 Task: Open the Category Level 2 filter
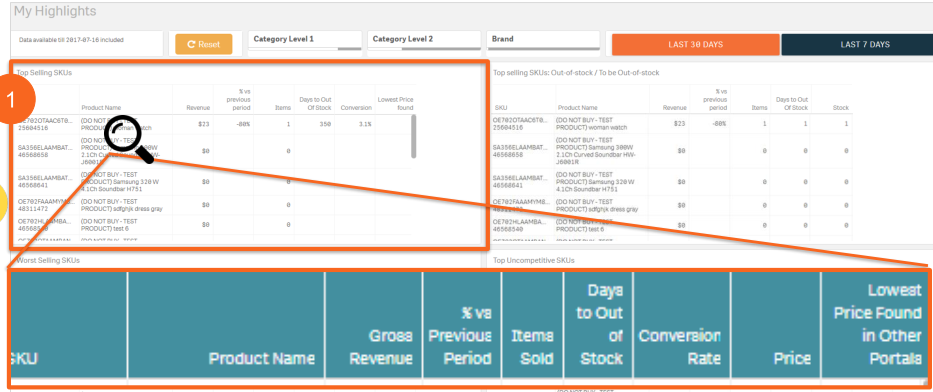pyautogui.click(x=424, y=42)
